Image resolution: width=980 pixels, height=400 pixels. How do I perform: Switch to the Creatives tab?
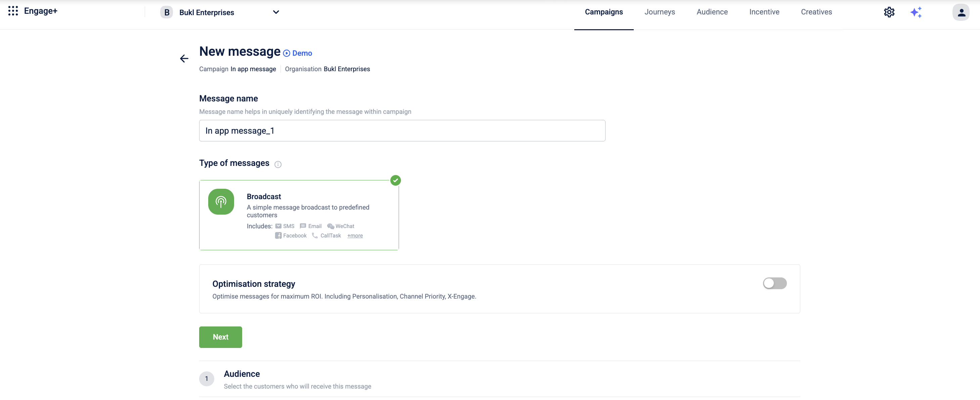[816, 12]
